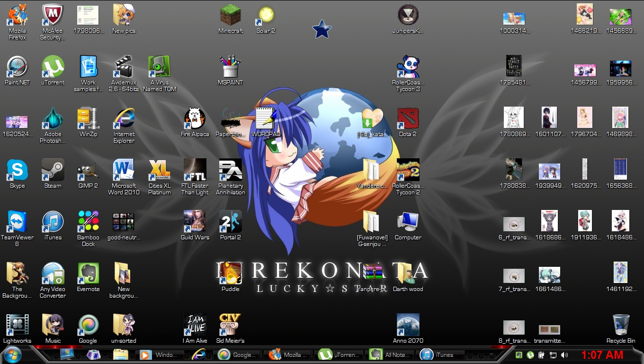
Task: Open the Minecraft desktop icon
Action: pos(231,19)
